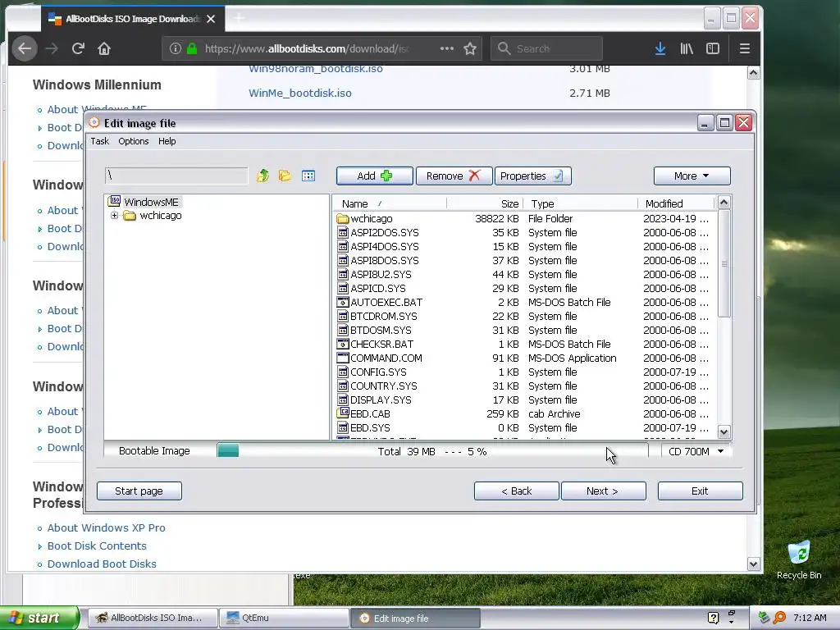
Task: Open About Windows XP Pro link
Action: tap(106, 527)
